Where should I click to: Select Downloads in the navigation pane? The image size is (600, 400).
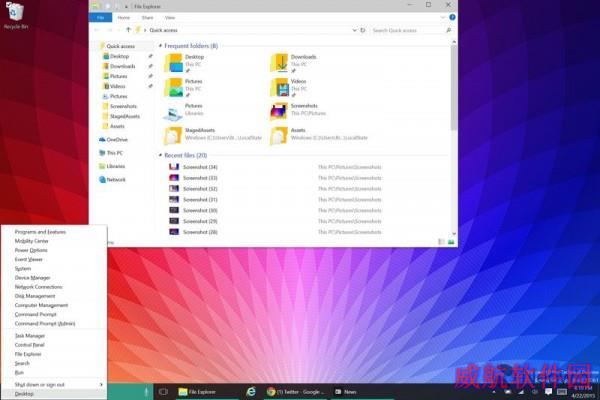click(119, 66)
